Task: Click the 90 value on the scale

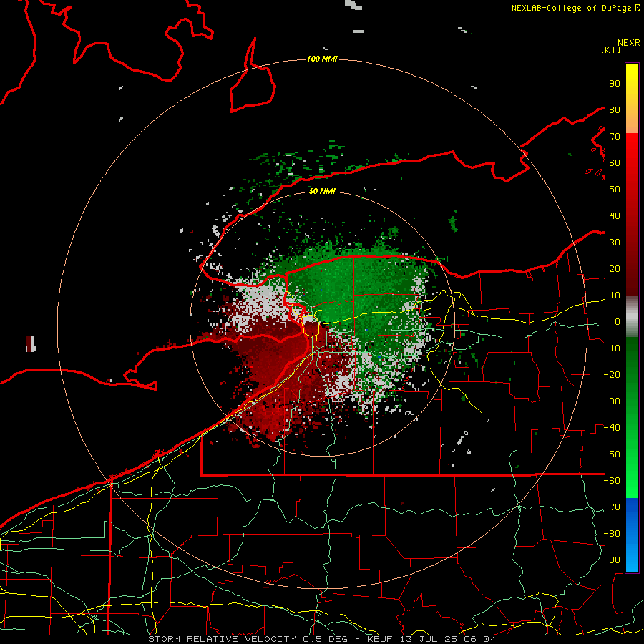Action: pos(615,84)
